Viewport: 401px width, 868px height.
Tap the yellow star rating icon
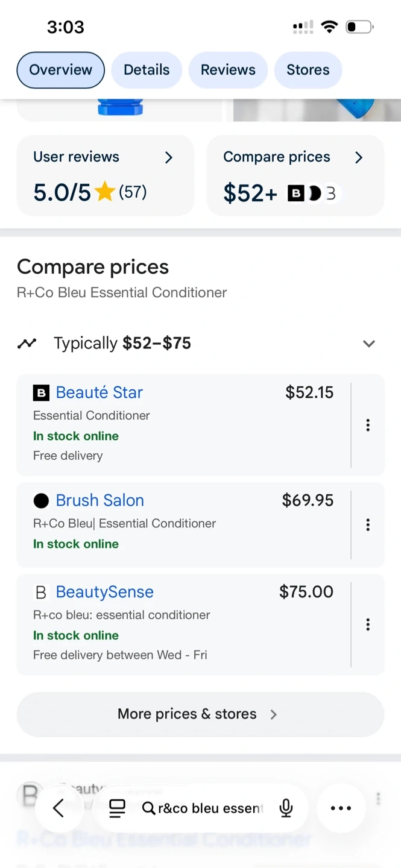(104, 192)
